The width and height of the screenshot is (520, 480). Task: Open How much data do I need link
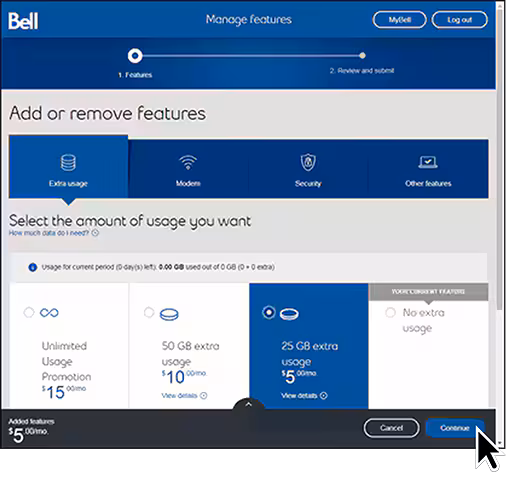click(x=49, y=233)
